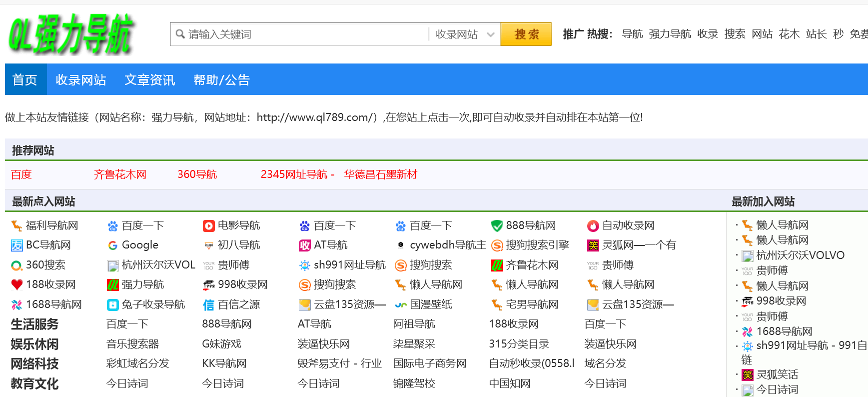Image resolution: width=868 pixels, height=397 pixels.
Task: Click hot search keyword 强力导航
Action: (670, 34)
